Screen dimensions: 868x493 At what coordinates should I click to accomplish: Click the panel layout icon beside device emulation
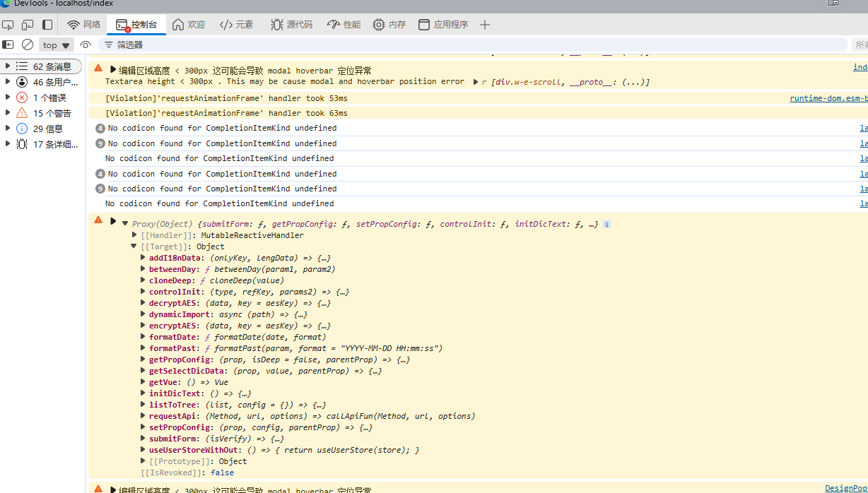click(x=47, y=25)
